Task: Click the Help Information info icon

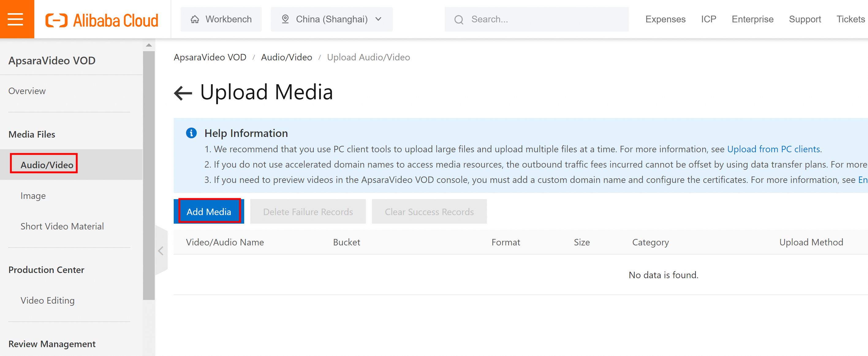Action: pos(191,133)
